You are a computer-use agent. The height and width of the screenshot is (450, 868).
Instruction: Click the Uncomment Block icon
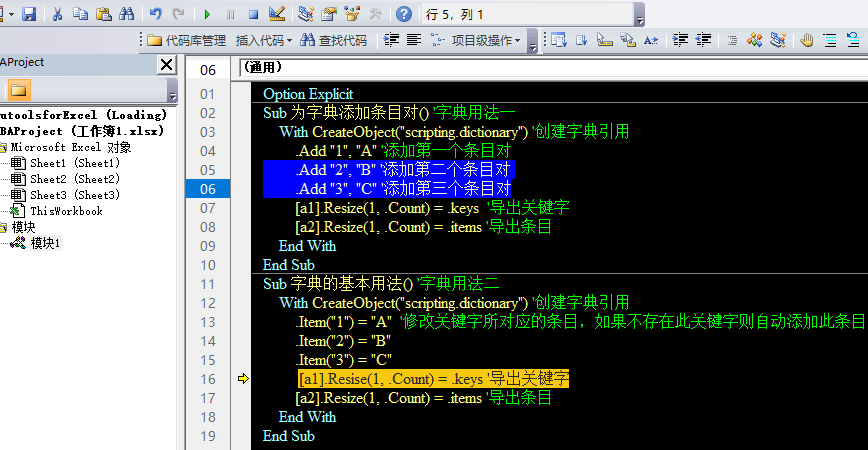pos(853,40)
